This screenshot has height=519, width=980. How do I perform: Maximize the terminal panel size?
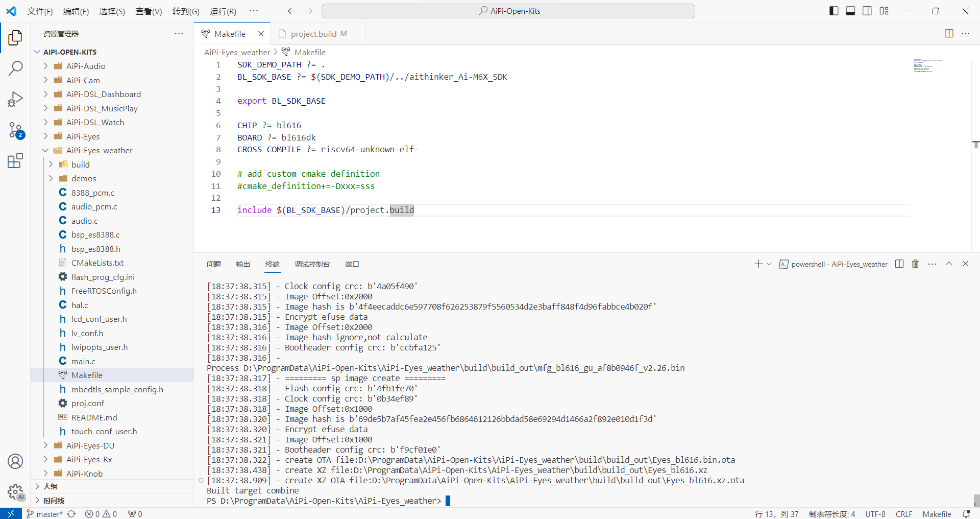pyautogui.click(x=949, y=264)
